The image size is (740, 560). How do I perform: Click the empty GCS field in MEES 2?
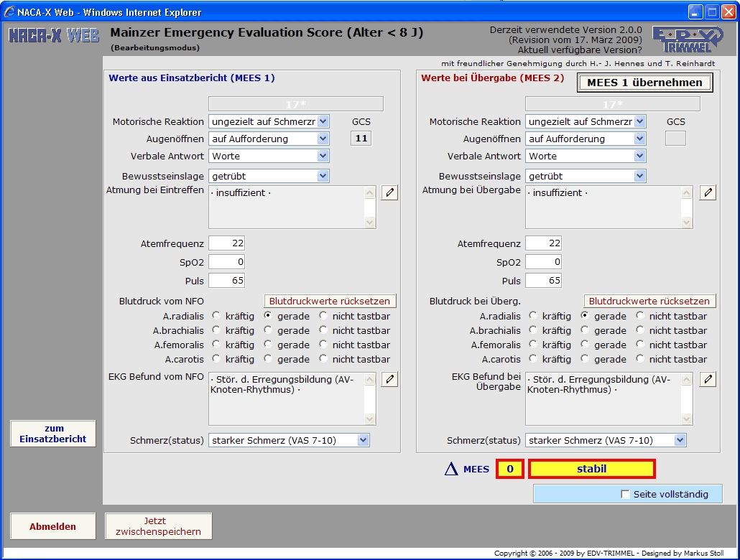coord(675,139)
